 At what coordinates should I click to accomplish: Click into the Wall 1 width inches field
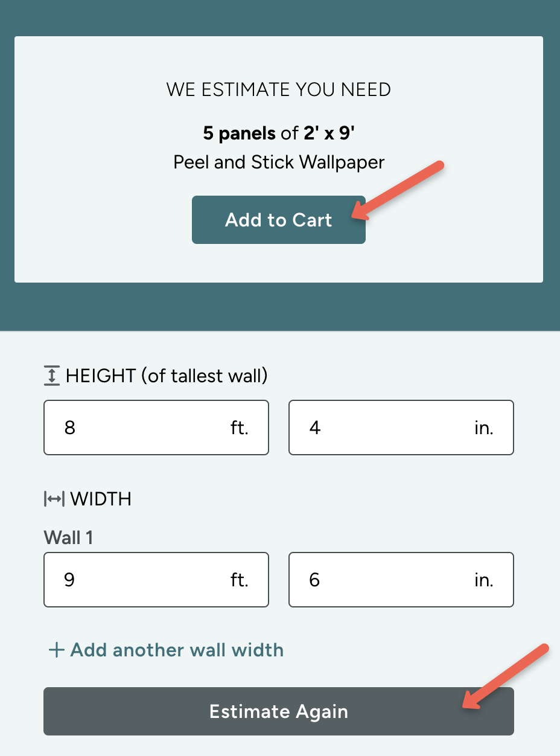[386, 580]
